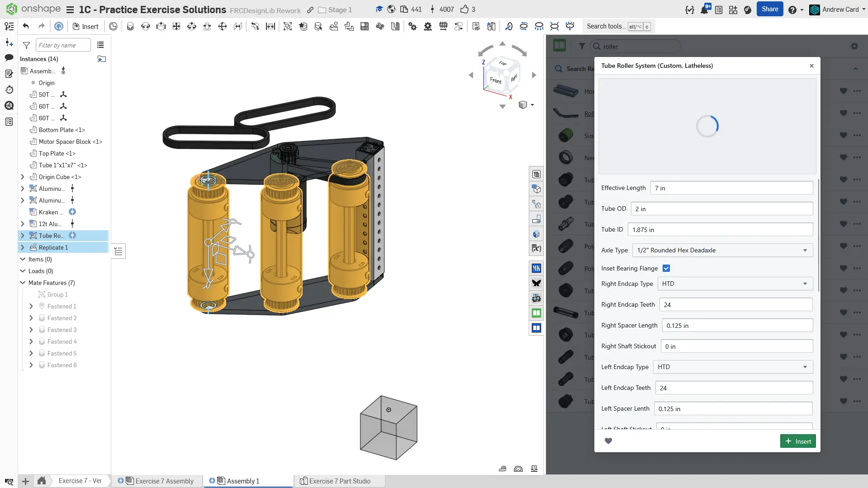
Task: Open the MK library icon in right toolbar
Action: point(536,268)
